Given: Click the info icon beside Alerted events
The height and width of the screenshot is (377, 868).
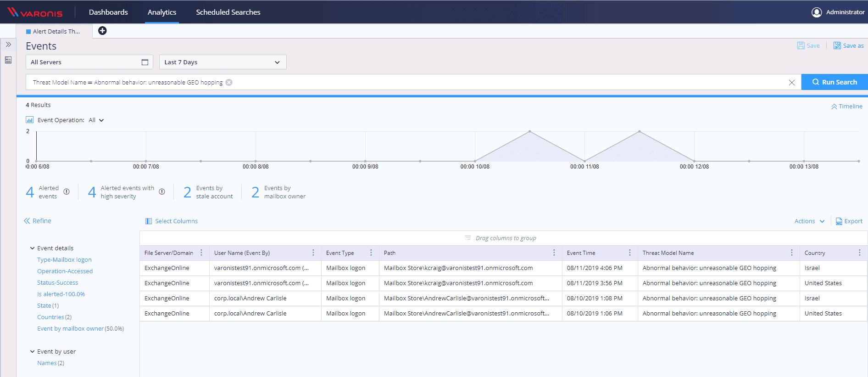Looking at the screenshot, I should point(67,192).
